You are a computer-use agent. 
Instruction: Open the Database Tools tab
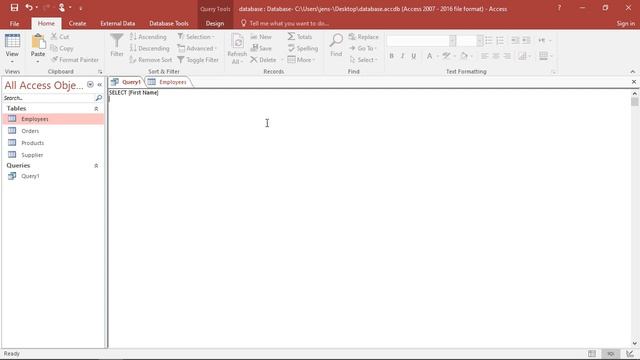pyautogui.click(x=169, y=24)
